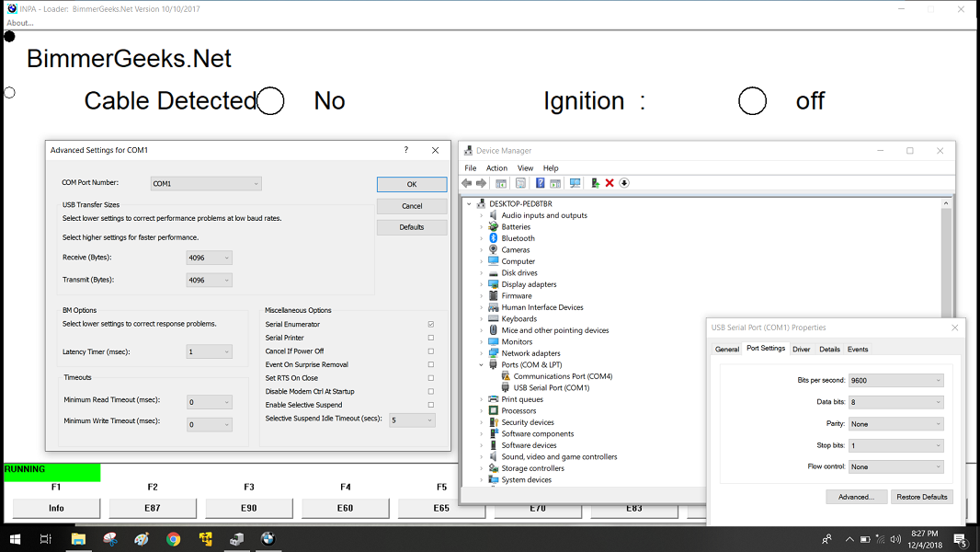This screenshot has height=552, width=980.
Task: Check Disable Modem Ctrl At Startup
Action: tap(430, 391)
